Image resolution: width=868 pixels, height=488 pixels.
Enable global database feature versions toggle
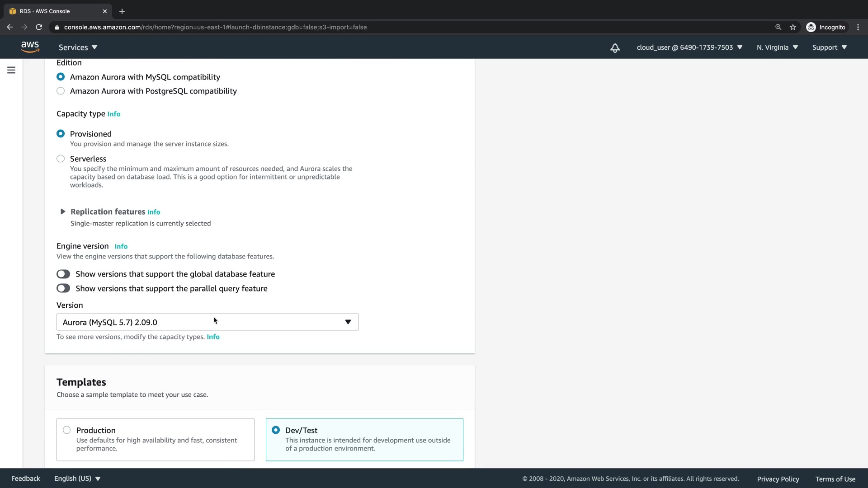pyautogui.click(x=63, y=274)
